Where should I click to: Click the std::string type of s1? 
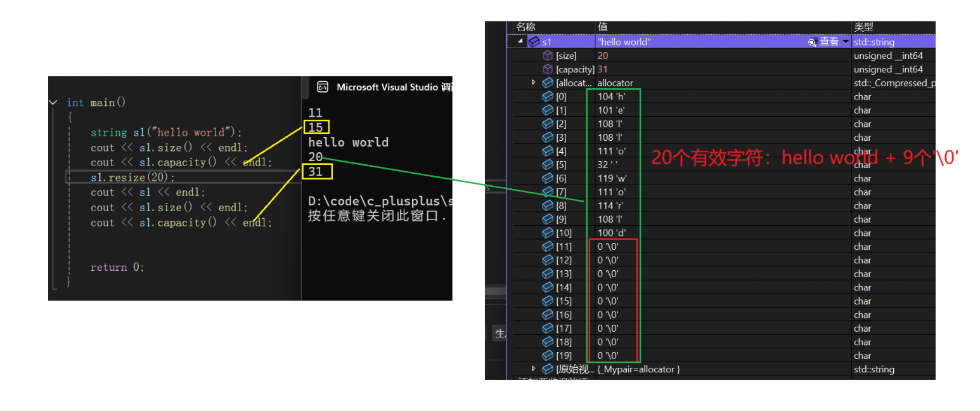tap(874, 42)
